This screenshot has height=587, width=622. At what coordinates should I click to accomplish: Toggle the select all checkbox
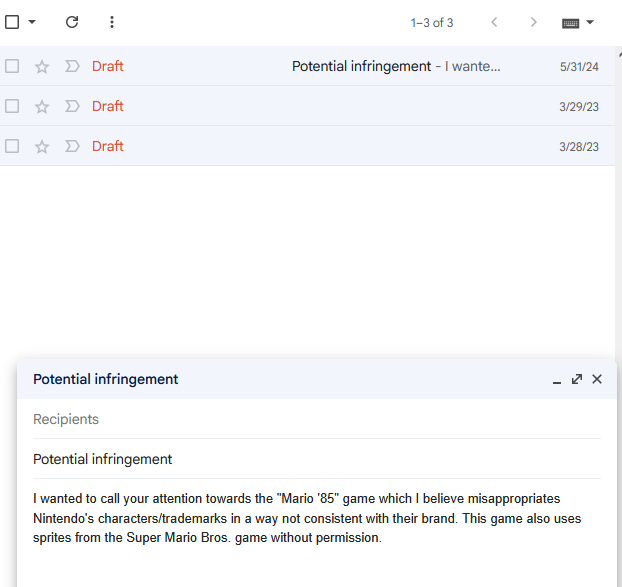[12, 22]
